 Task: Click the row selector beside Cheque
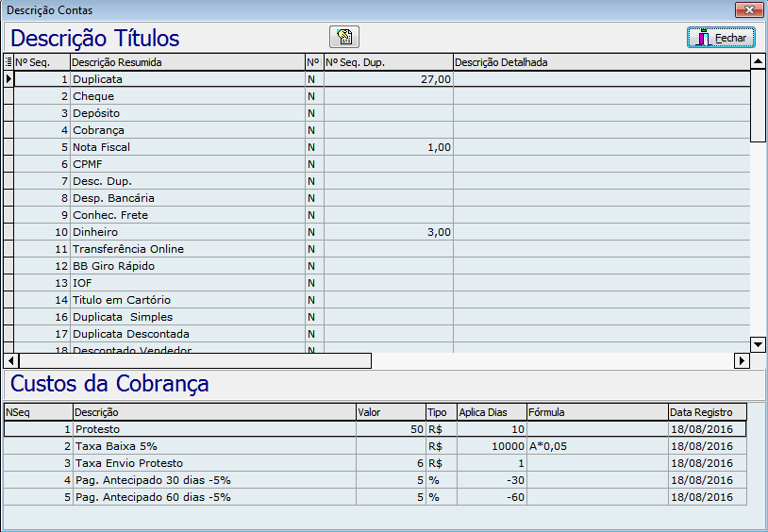tap(8, 96)
